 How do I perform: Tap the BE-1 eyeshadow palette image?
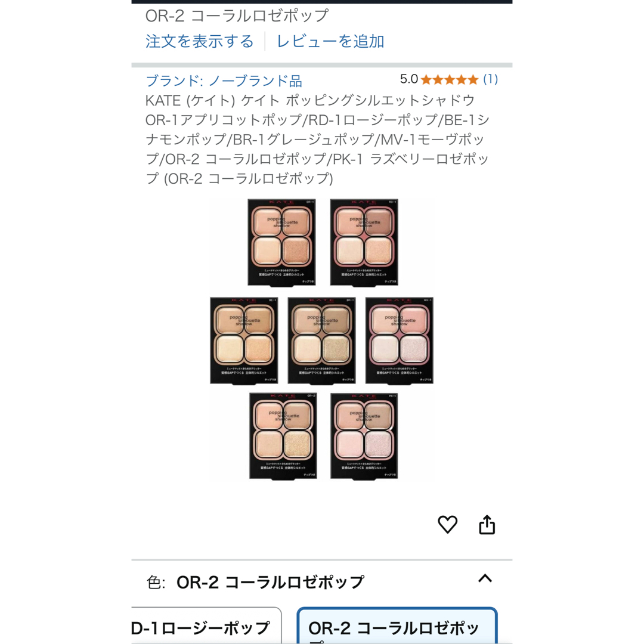tap(244, 340)
